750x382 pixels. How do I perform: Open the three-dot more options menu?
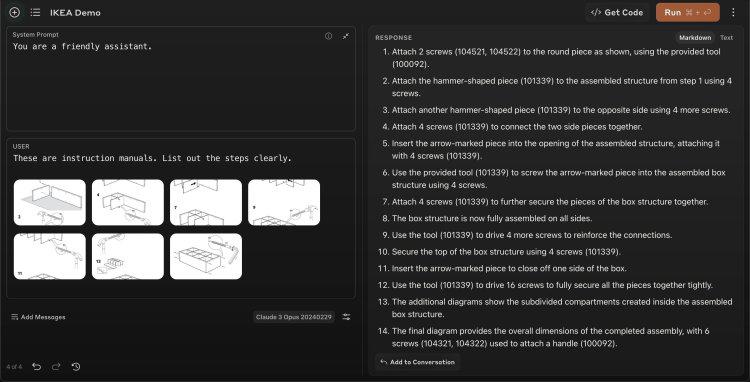point(733,12)
